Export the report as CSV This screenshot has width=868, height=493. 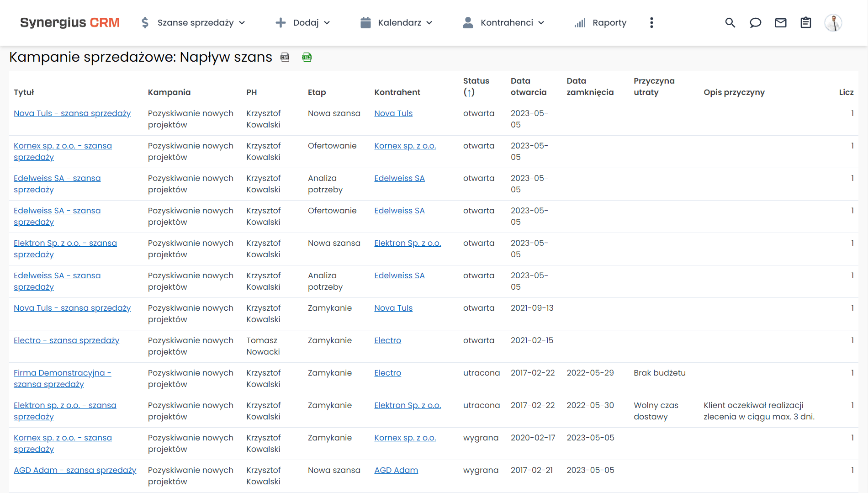click(x=285, y=57)
